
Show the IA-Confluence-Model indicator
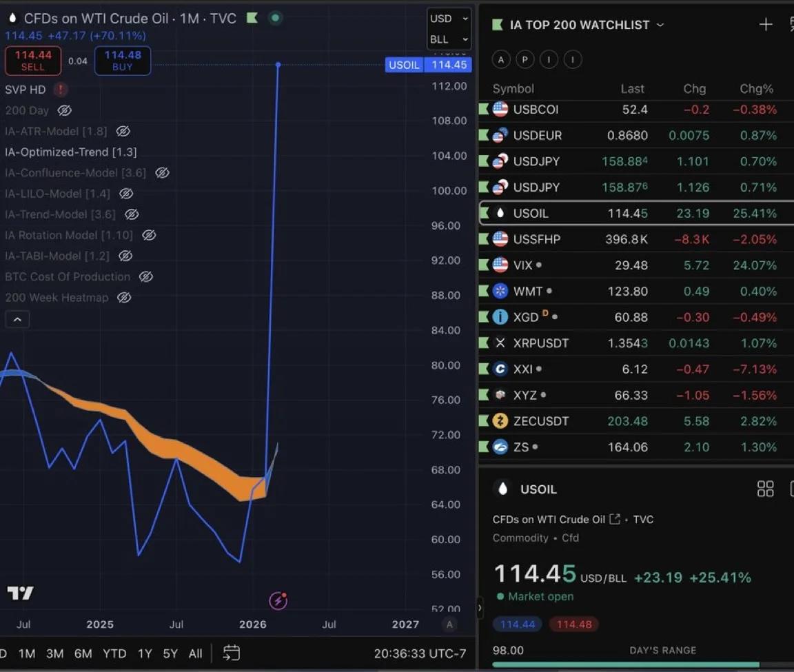162,173
